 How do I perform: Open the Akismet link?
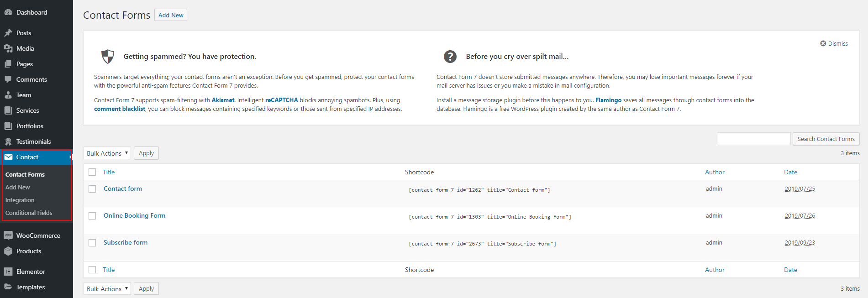223,100
